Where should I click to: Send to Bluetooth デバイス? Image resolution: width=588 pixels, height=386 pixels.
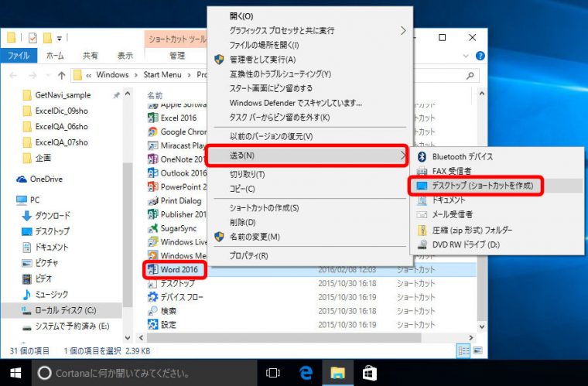497,157
